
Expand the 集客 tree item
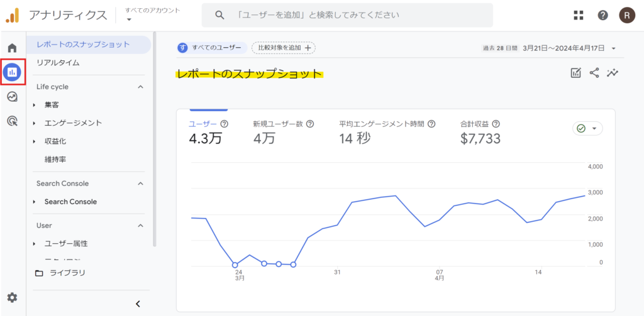35,105
